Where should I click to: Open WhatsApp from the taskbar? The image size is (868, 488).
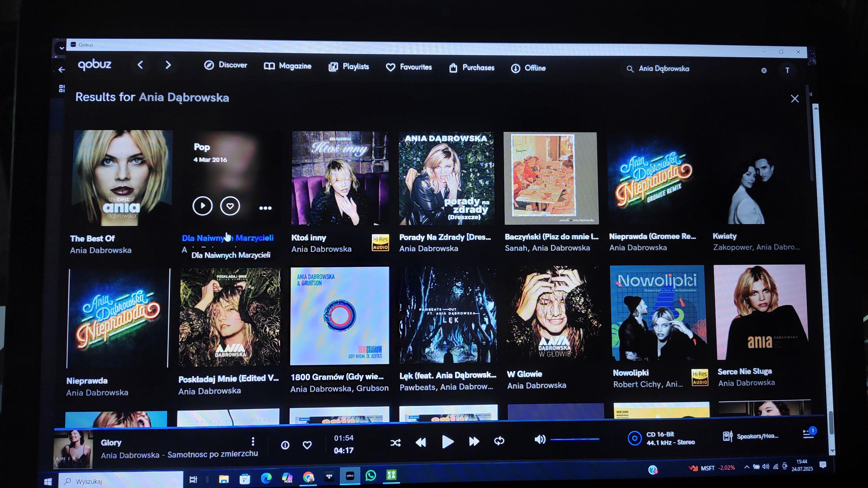click(371, 476)
